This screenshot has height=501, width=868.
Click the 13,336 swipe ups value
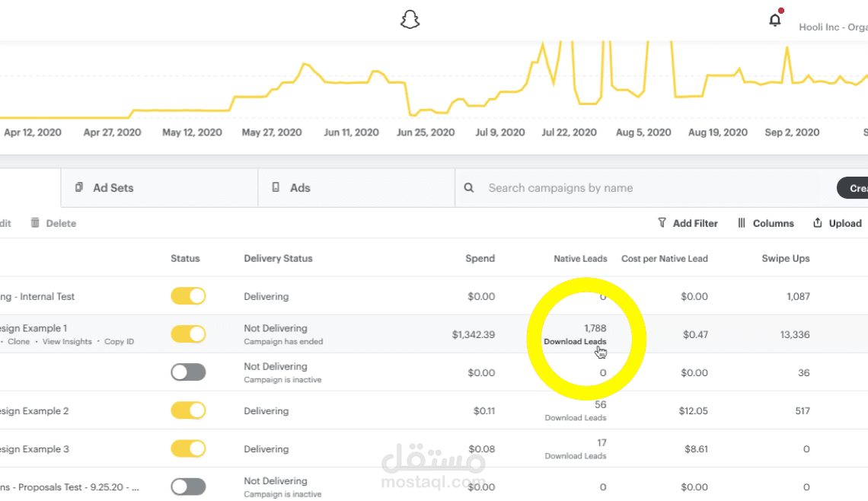click(795, 334)
